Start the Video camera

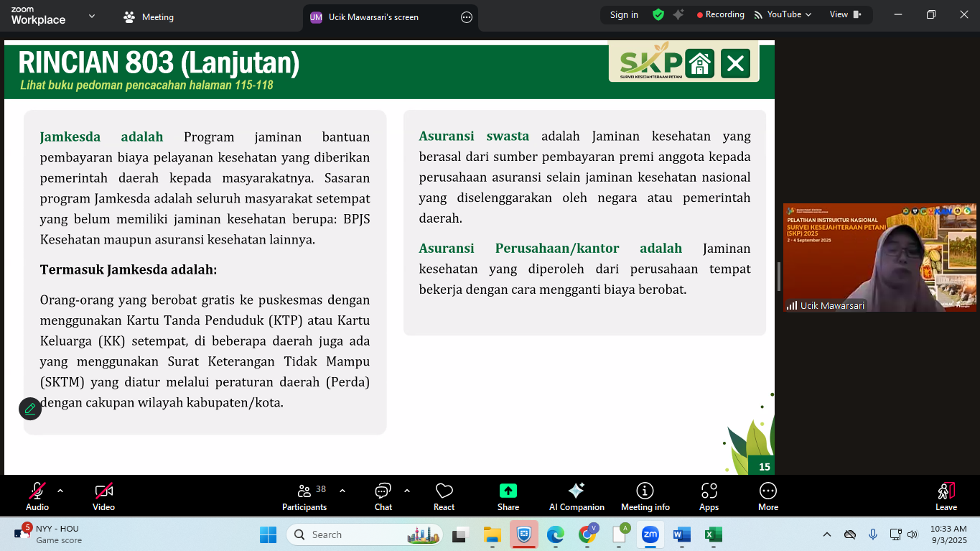pyautogui.click(x=103, y=496)
